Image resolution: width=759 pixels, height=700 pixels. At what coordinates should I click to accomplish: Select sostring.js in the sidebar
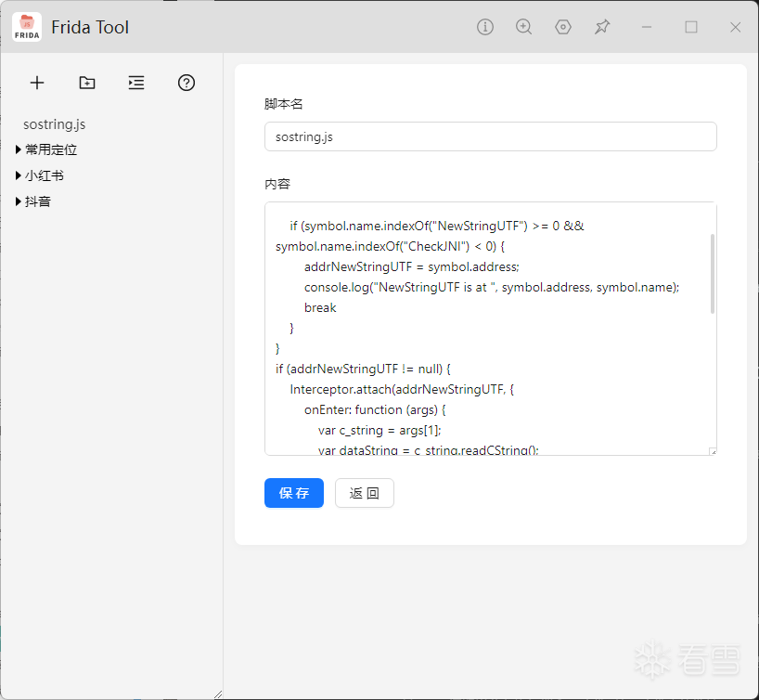click(54, 124)
